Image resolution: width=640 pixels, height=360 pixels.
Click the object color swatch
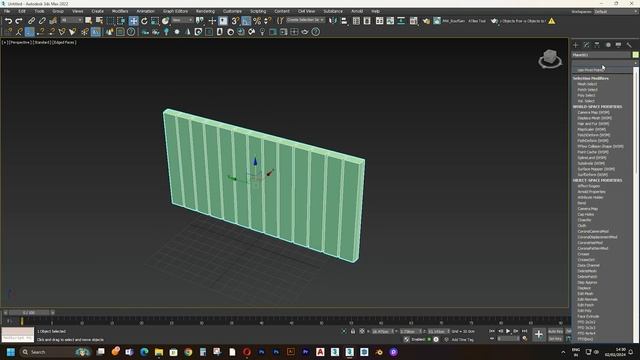[x=636, y=55]
